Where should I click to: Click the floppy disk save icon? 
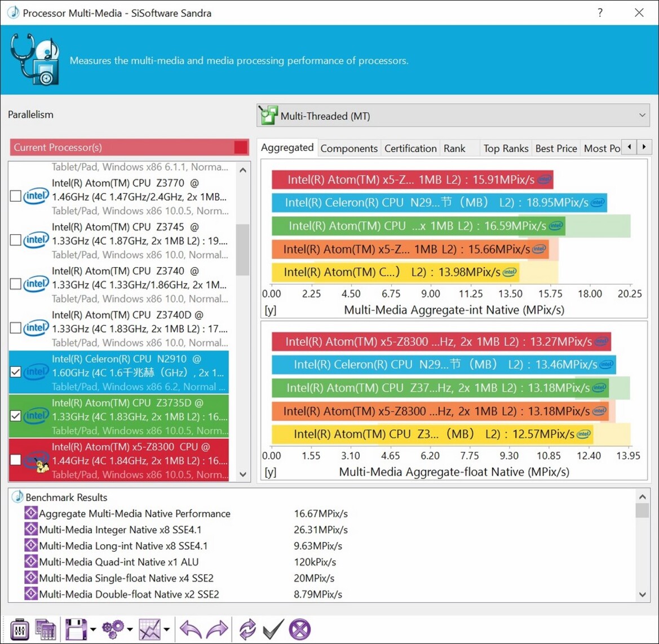tap(76, 629)
